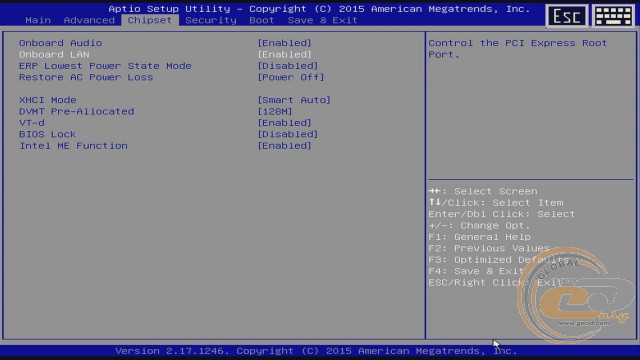Open the Boot tab

(x=262, y=20)
